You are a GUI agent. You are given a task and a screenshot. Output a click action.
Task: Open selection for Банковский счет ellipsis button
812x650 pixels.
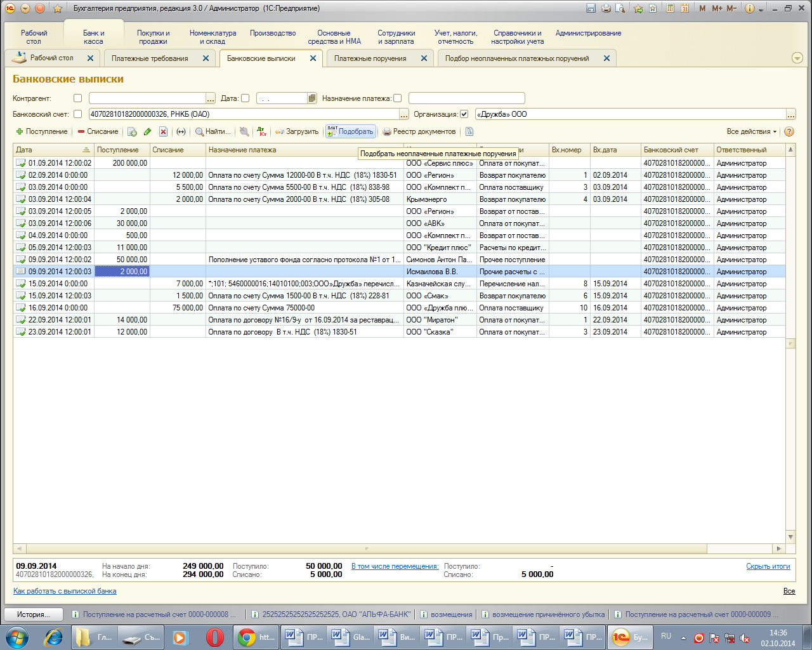(403, 114)
